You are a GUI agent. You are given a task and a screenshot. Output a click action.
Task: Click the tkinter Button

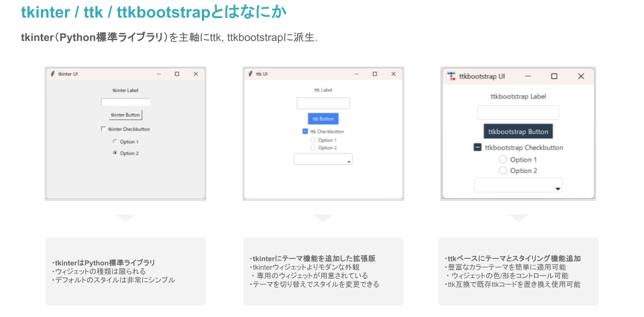[x=125, y=115]
